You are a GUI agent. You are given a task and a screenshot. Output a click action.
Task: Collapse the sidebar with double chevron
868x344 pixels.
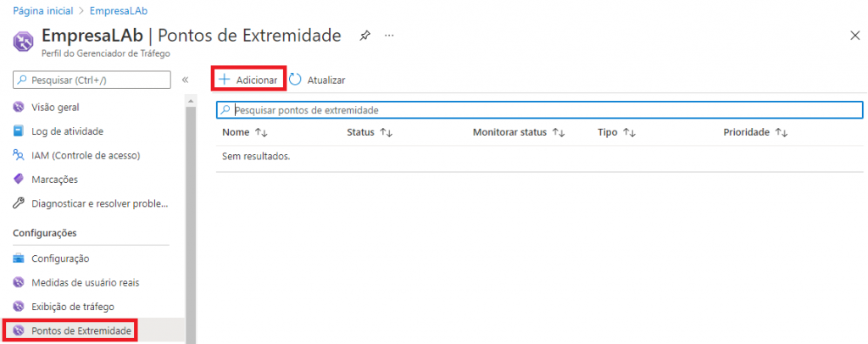[185, 80]
